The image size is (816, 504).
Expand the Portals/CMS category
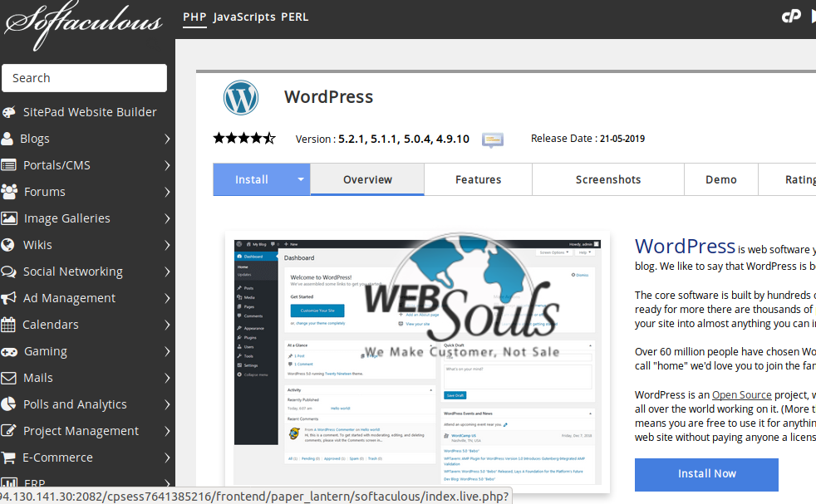(167, 165)
